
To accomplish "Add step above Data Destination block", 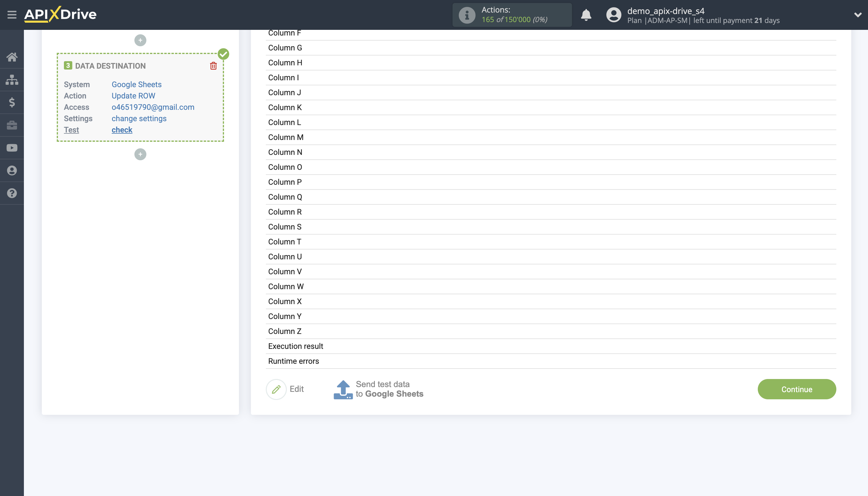I will [x=140, y=41].
